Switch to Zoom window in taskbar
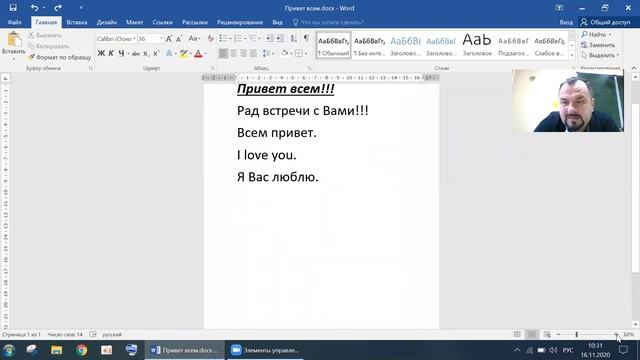The image size is (640, 360). [x=264, y=350]
